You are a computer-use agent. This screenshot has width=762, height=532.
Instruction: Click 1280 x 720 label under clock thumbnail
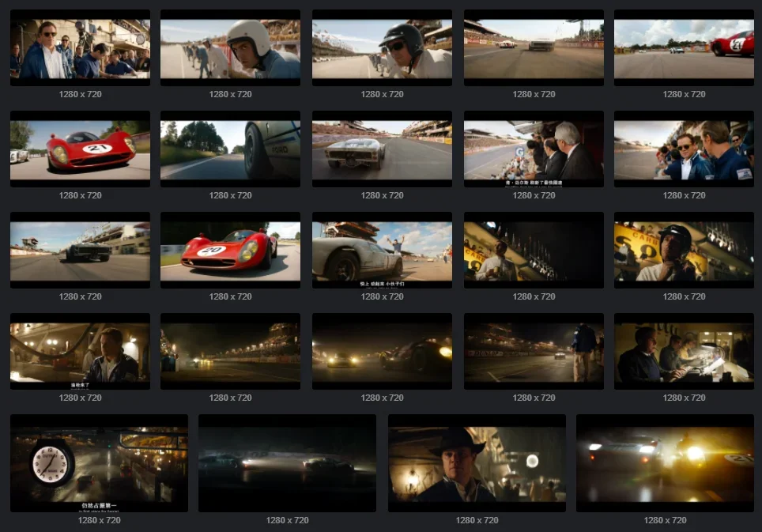pos(99,520)
